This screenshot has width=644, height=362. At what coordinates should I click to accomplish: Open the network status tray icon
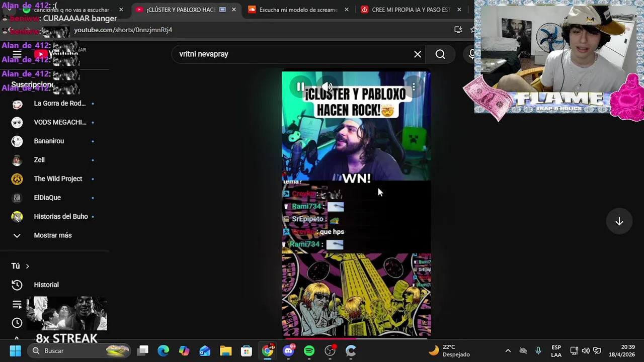574,351
